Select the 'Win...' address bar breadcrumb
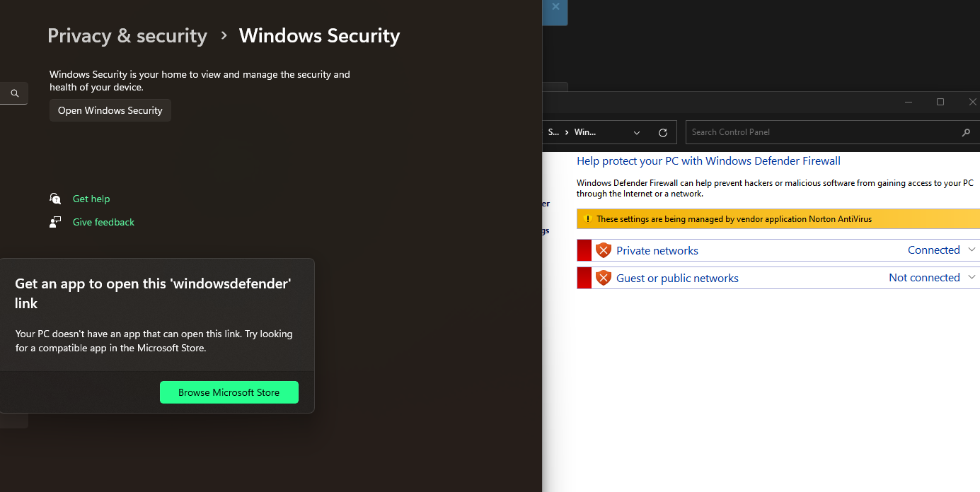The width and height of the screenshot is (980, 492). [584, 132]
